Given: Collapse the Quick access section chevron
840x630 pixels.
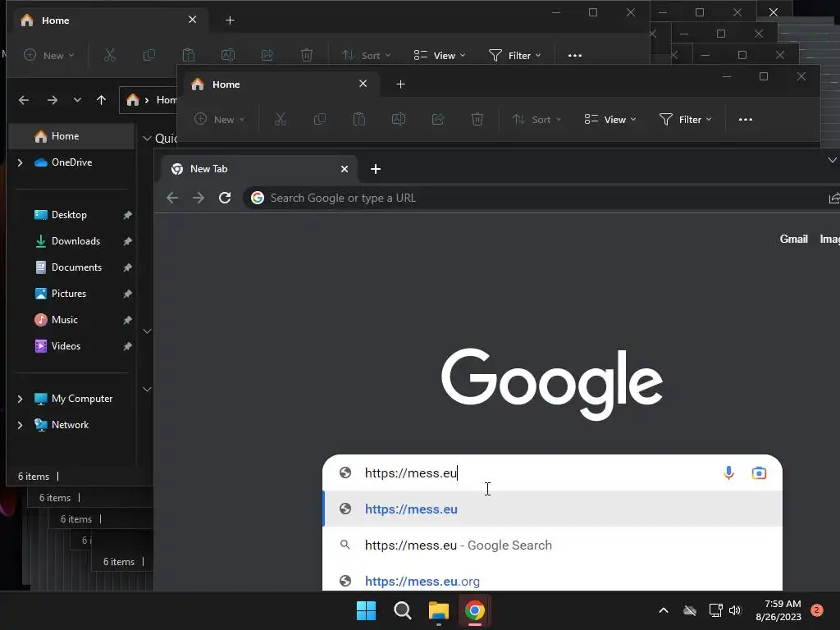Looking at the screenshot, I should (147, 138).
